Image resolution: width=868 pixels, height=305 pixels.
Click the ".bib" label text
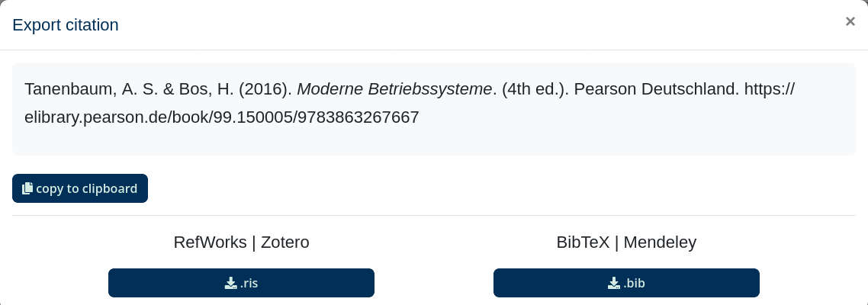[x=635, y=283]
